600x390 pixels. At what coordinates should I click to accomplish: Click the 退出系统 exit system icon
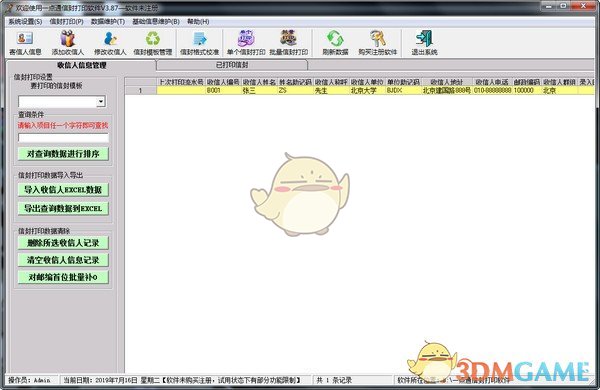coord(424,43)
